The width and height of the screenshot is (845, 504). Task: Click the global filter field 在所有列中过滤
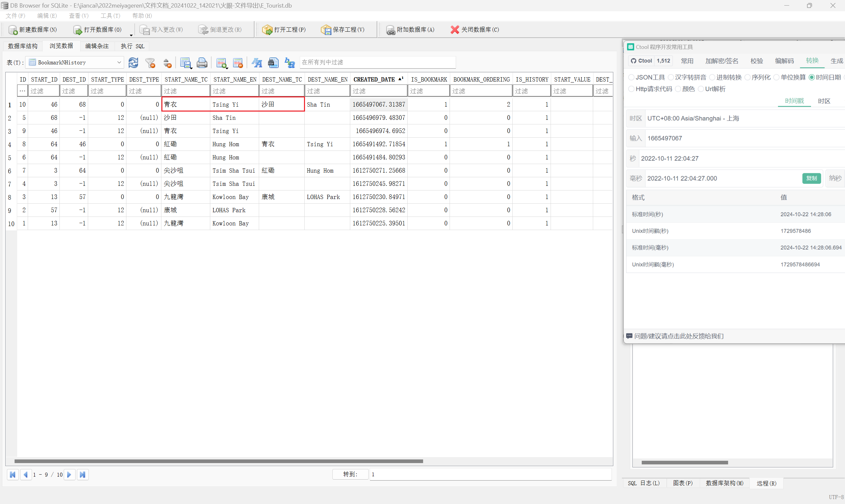tap(377, 62)
